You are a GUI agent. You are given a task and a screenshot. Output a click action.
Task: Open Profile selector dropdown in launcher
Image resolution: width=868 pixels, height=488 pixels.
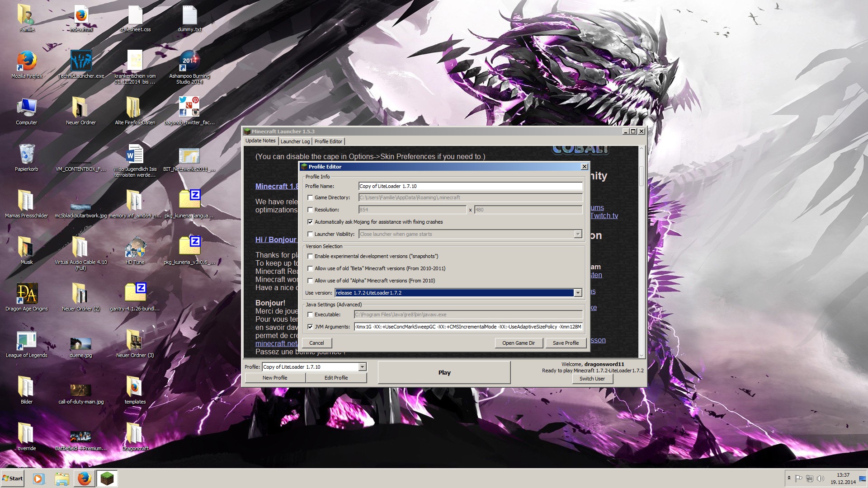coord(362,367)
